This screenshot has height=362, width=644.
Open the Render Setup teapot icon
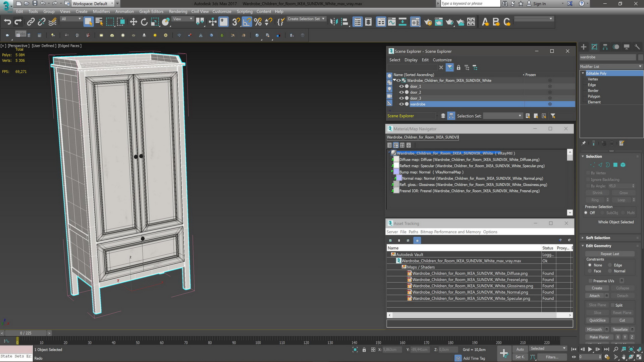click(x=428, y=22)
